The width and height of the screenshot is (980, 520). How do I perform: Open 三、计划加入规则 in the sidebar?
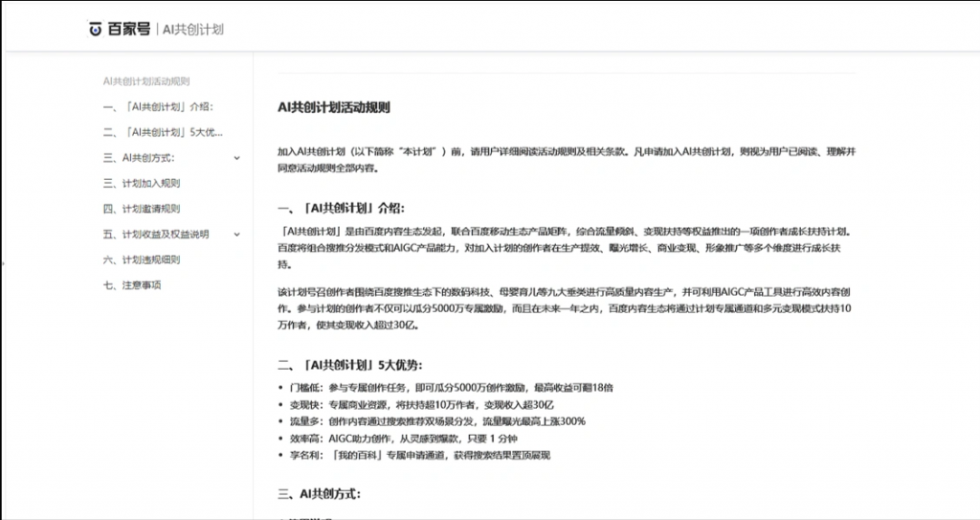point(142,183)
